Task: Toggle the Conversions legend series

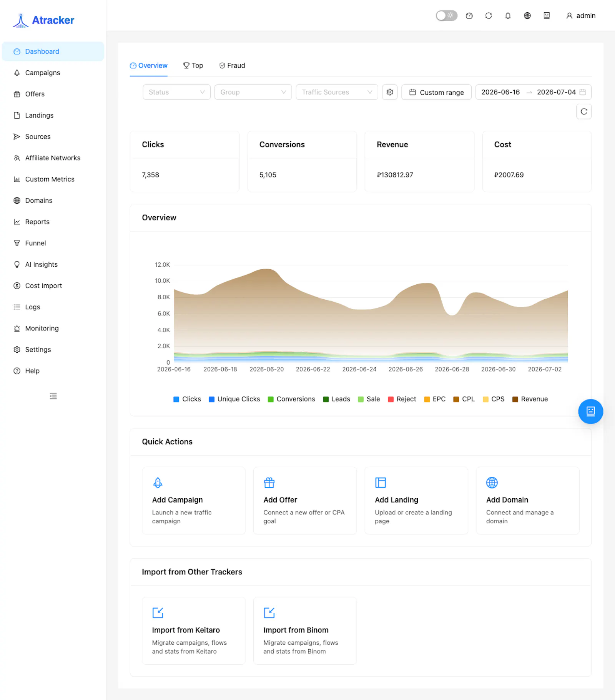Action: 291,399
